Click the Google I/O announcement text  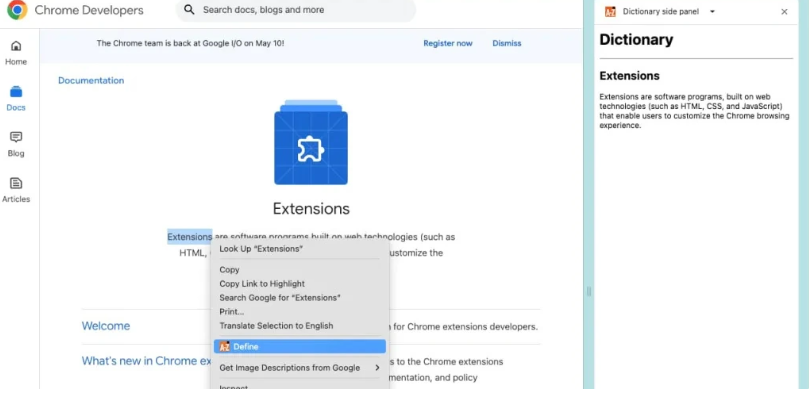point(190,43)
